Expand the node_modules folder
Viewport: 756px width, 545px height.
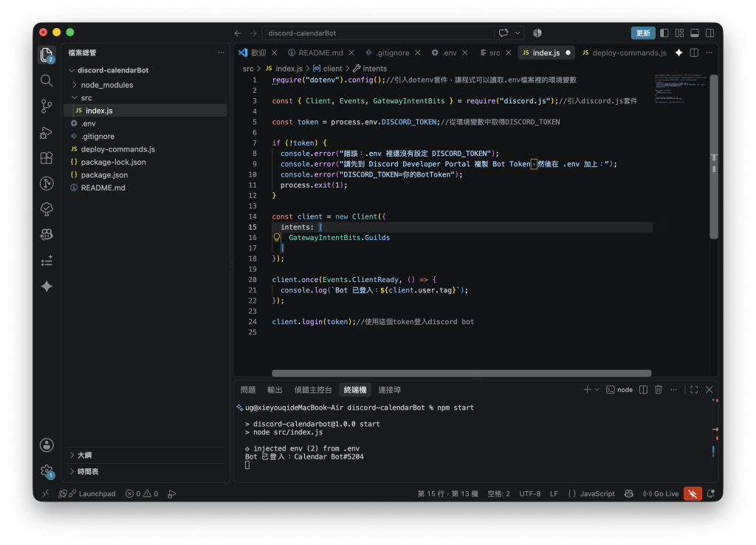tap(75, 84)
